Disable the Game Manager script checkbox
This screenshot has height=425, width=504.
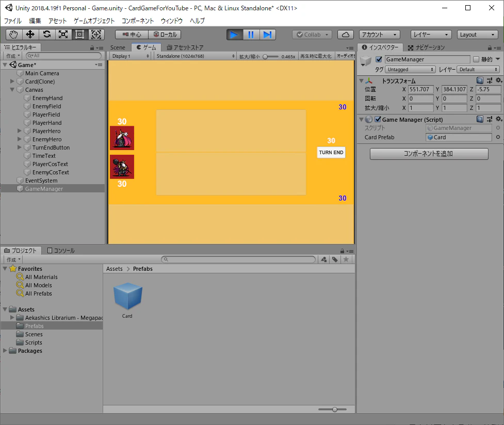click(x=378, y=119)
